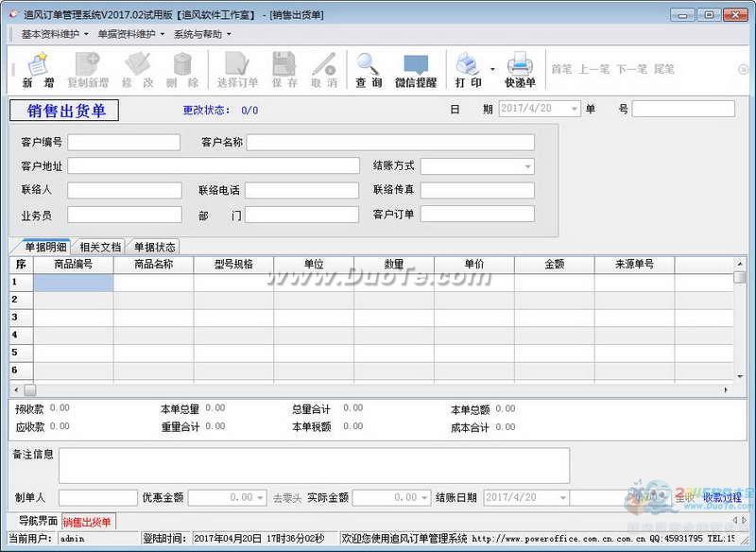
Task: Click the 销售出货单 title label
Action: pos(64,111)
